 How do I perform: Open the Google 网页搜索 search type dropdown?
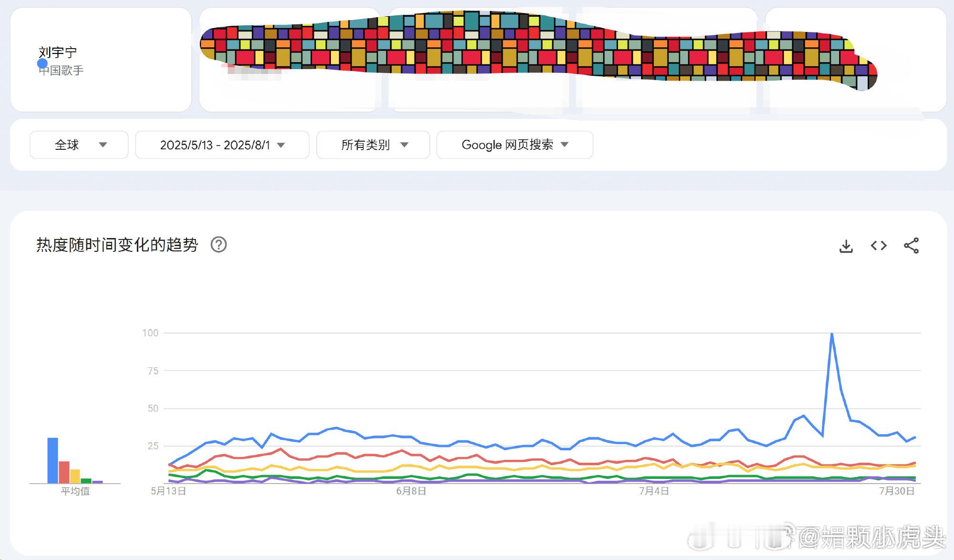[515, 145]
